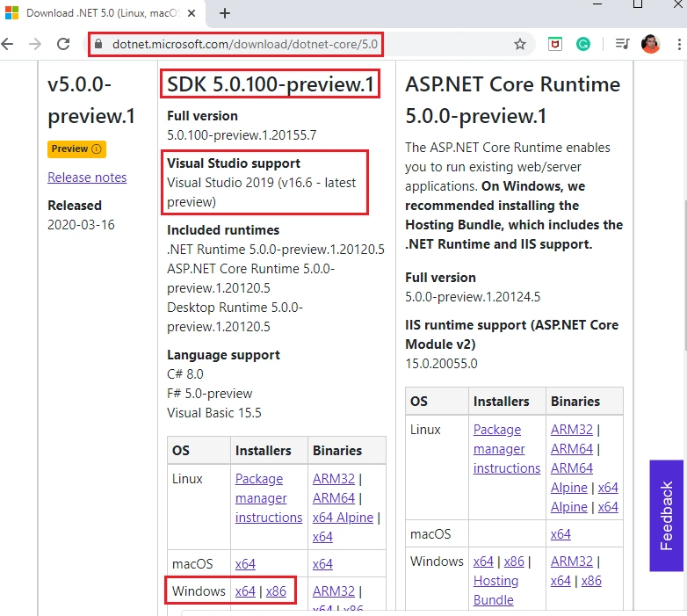Download SDK Linux x64 Alpine binary
This screenshot has height=616, width=687.
click(x=343, y=518)
